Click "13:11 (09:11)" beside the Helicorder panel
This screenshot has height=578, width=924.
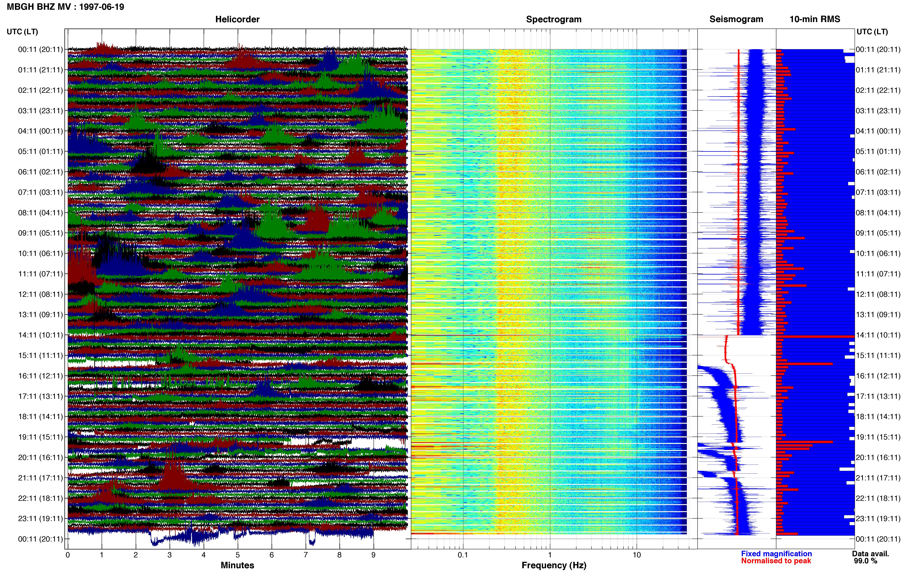41,315
